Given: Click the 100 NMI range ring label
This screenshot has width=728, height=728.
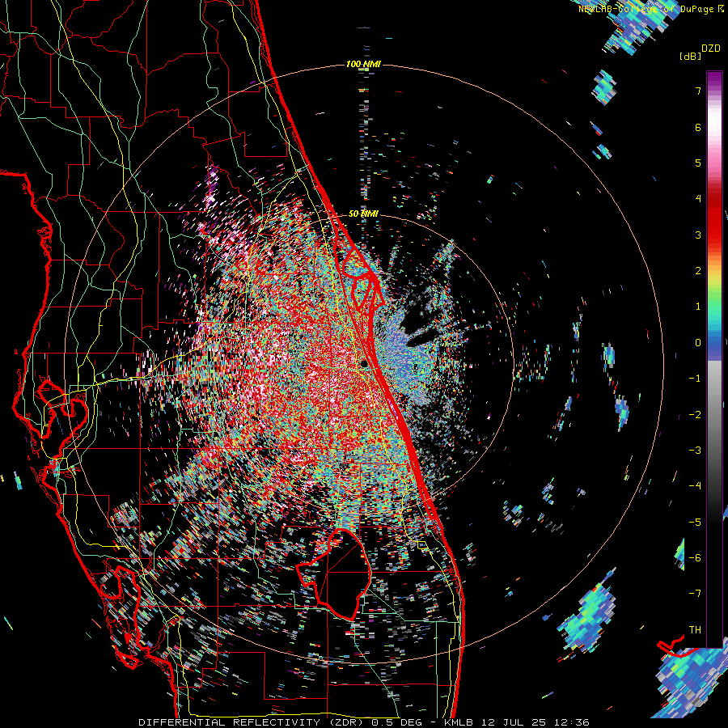Looking at the screenshot, I should pyautogui.click(x=363, y=64).
